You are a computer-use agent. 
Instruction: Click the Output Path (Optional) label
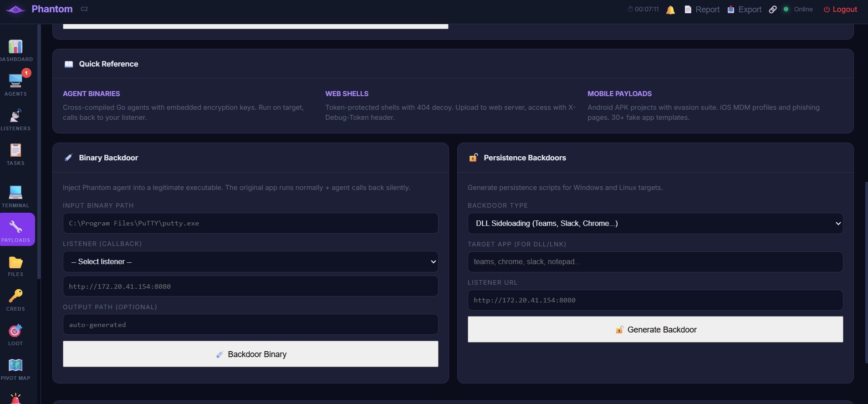pyautogui.click(x=110, y=307)
